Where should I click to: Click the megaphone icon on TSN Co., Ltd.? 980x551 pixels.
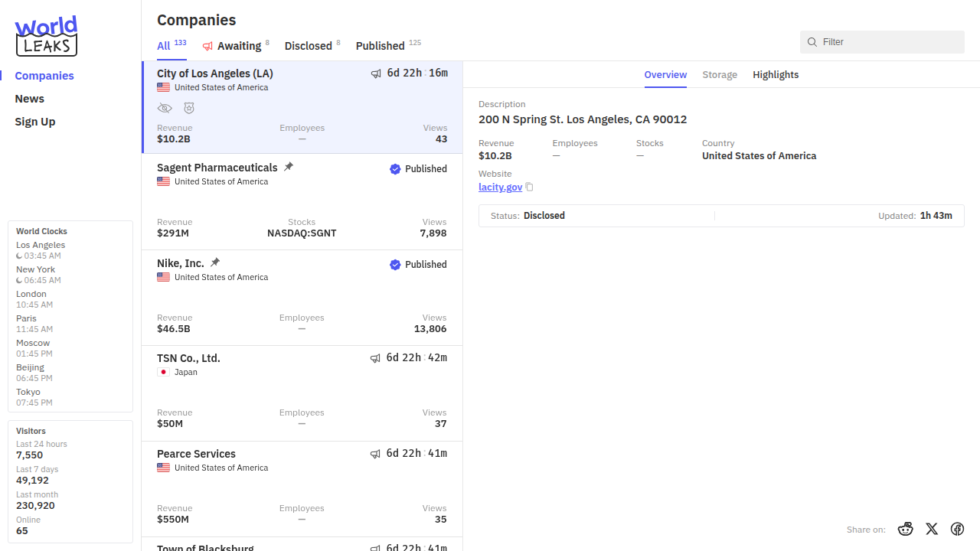coord(375,358)
